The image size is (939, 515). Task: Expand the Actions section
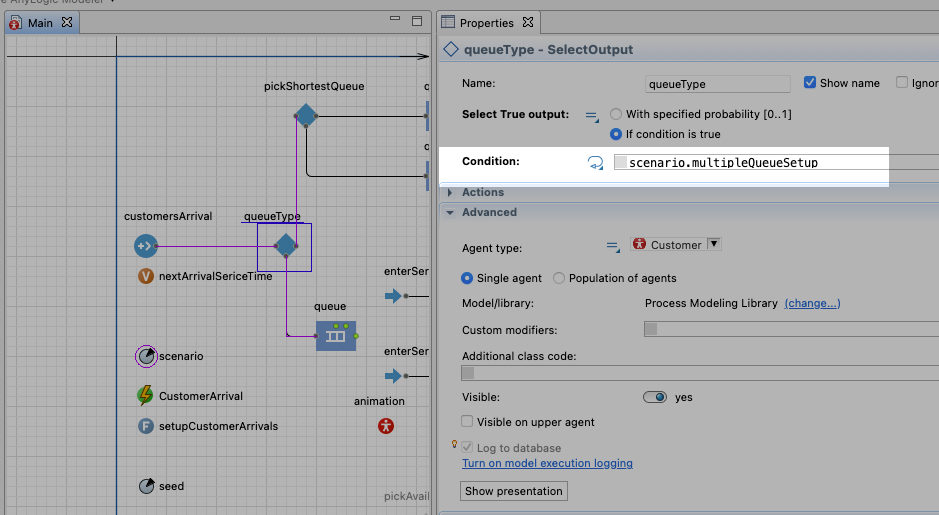pos(450,192)
